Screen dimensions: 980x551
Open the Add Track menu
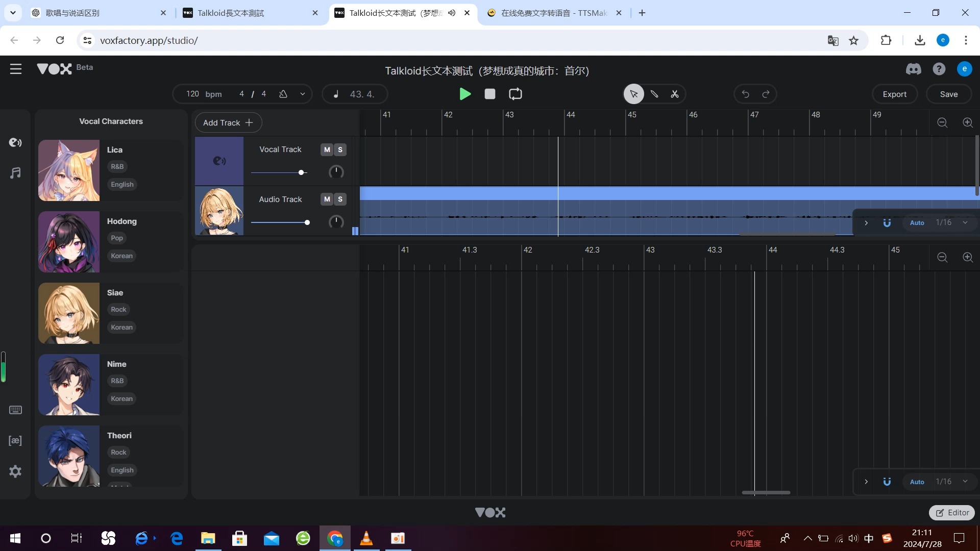coord(228,122)
